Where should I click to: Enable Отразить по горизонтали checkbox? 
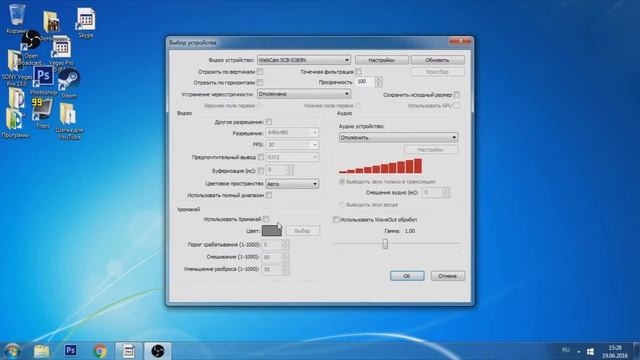coord(260,82)
